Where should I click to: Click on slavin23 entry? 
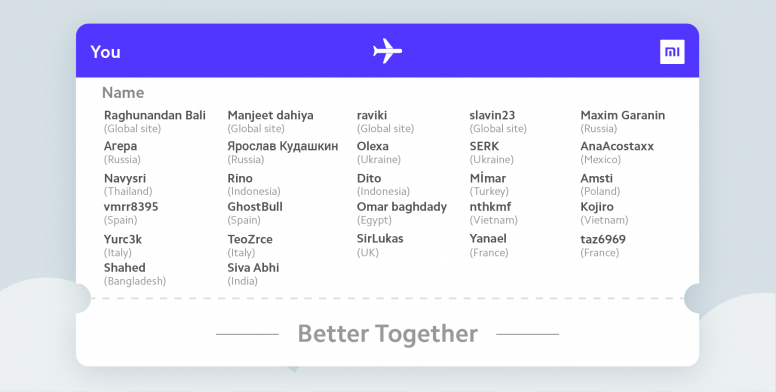pyautogui.click(x=492, y=115)
